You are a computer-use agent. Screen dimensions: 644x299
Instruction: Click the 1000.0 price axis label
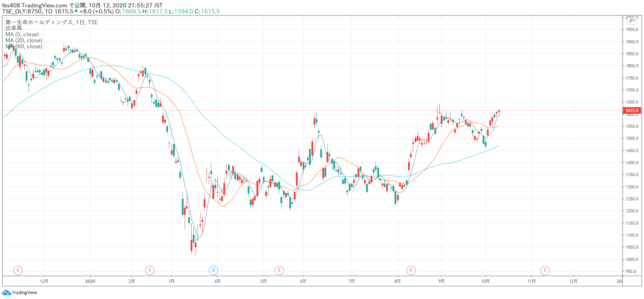[632, 260]
